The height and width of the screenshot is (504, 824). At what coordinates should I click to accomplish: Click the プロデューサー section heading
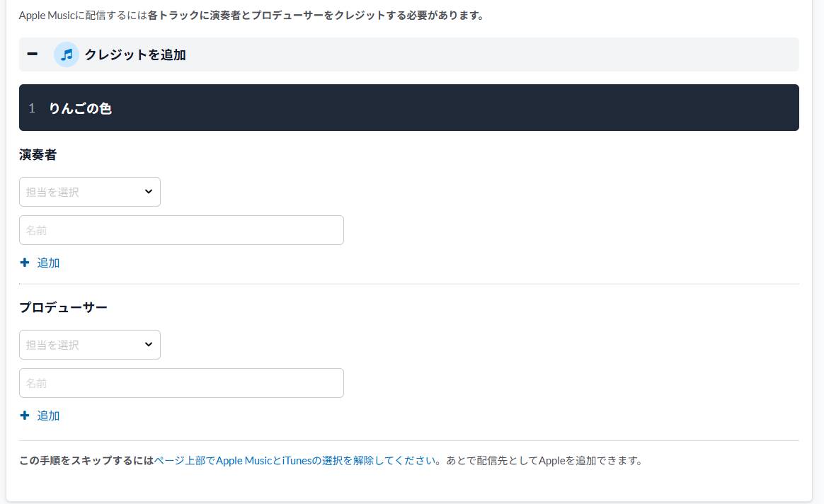tap(63, 307)
